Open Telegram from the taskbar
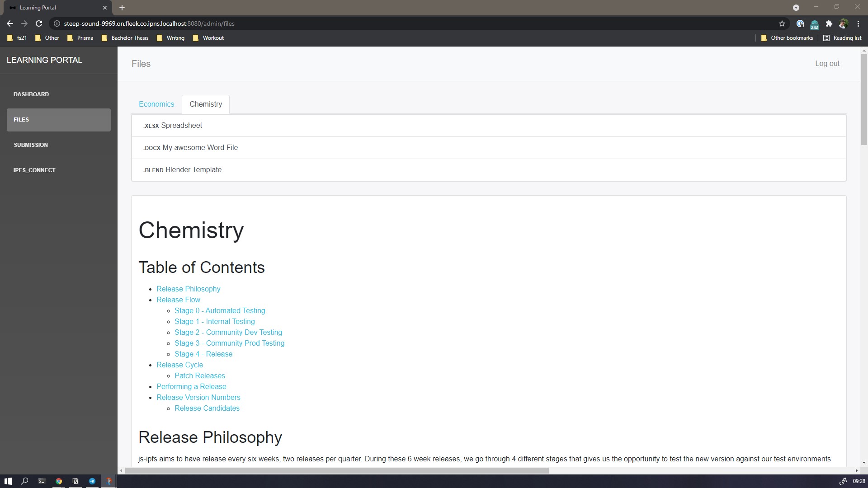868x488 pixels. (92, 481)
